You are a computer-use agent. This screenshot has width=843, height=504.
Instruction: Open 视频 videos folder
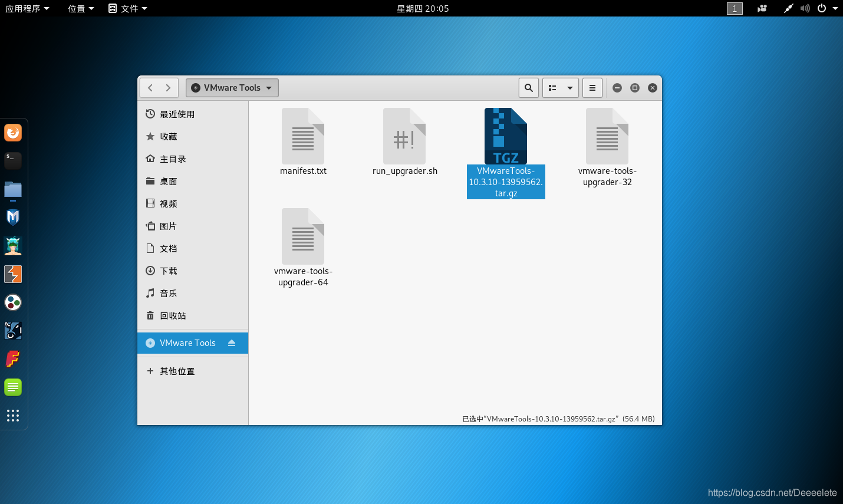pos(193,204)
